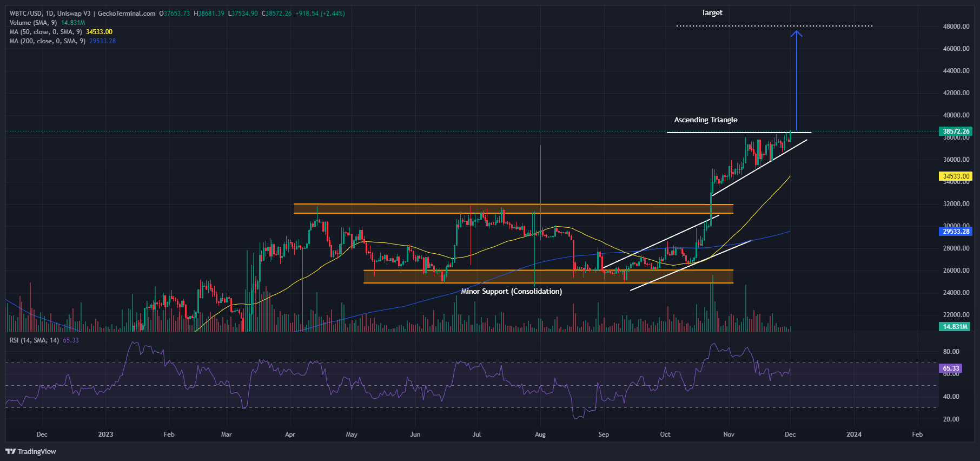
Task: Click the 46000.00 price axis label
Action: pyautogui.click(x=956, y=49)
